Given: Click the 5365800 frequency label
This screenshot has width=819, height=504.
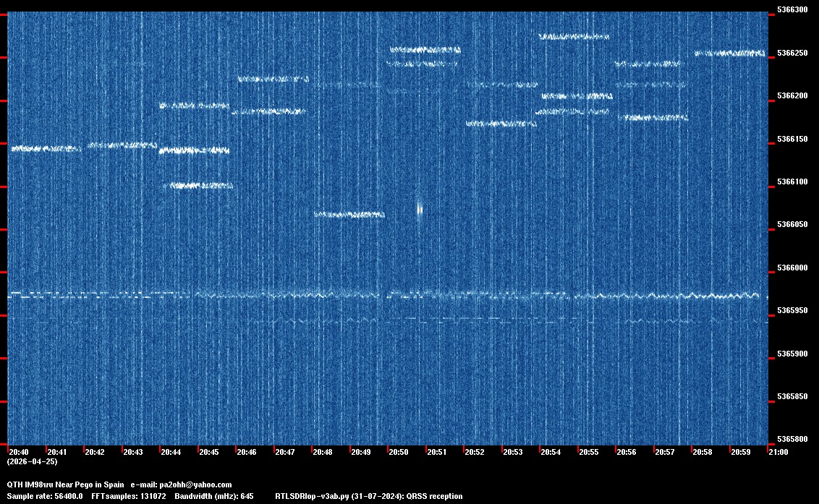Looking at the screenshot, I should [x=792, y=440].
